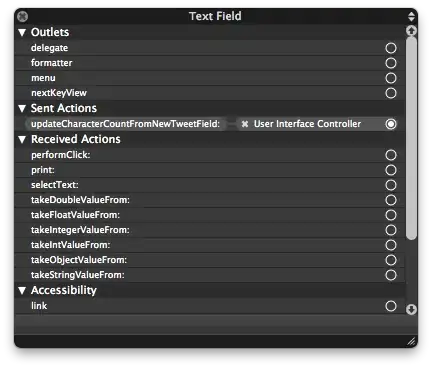The width and height of the screenshot is (432, 368).
Task: Select the takeObjectValueFrom: row
Action: pos(210,260)
